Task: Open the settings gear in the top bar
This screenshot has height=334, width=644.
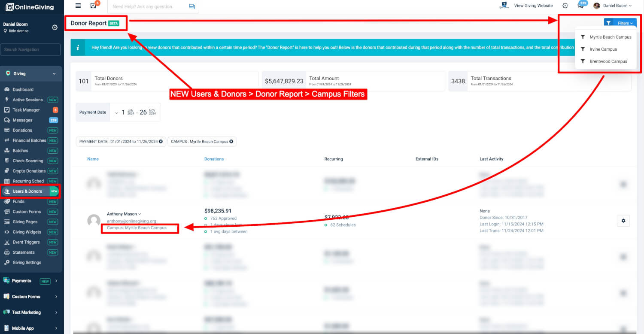Action: click(x=565, y=6)
